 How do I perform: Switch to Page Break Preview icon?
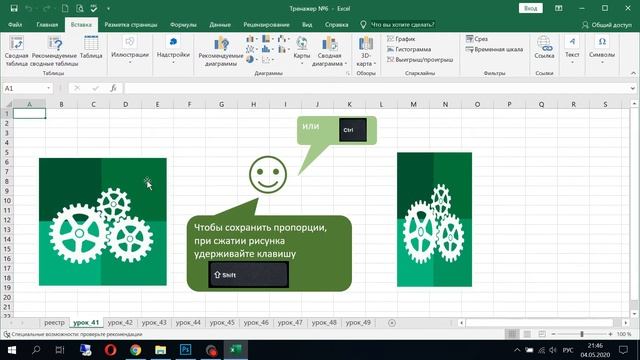pyautogui.click(x=542, y=334)
